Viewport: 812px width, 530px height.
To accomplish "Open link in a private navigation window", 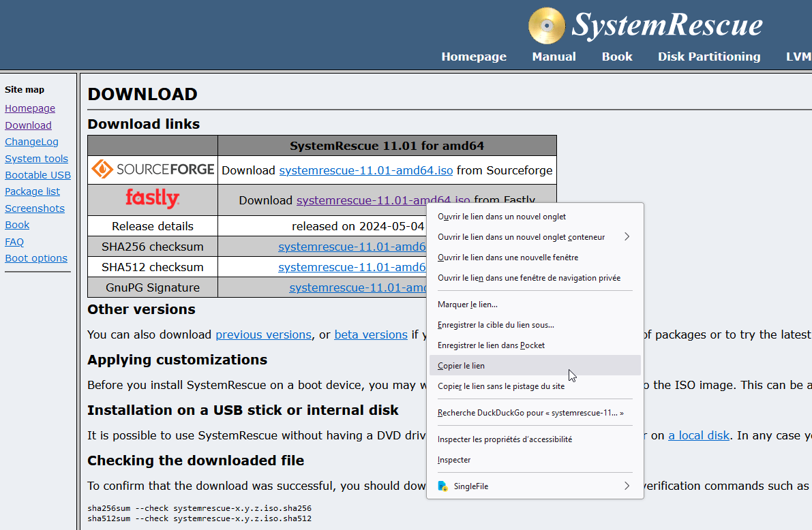I will (x=535, y=278).
